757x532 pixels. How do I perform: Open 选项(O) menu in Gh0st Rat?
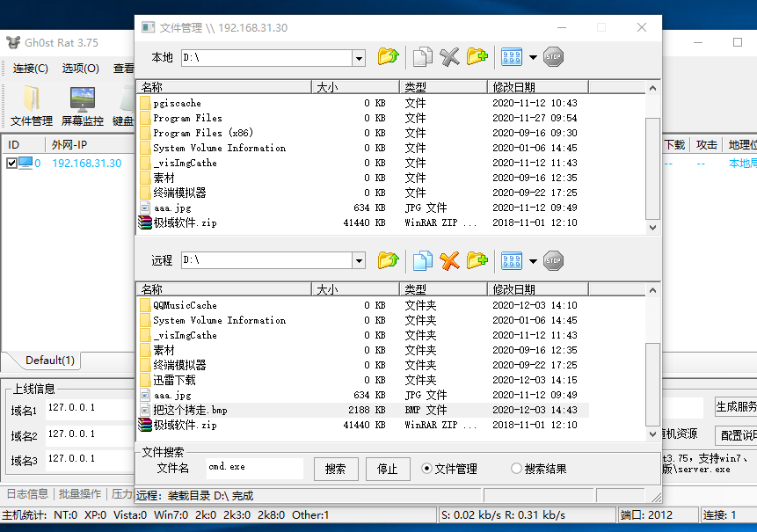tap(81, 69)
